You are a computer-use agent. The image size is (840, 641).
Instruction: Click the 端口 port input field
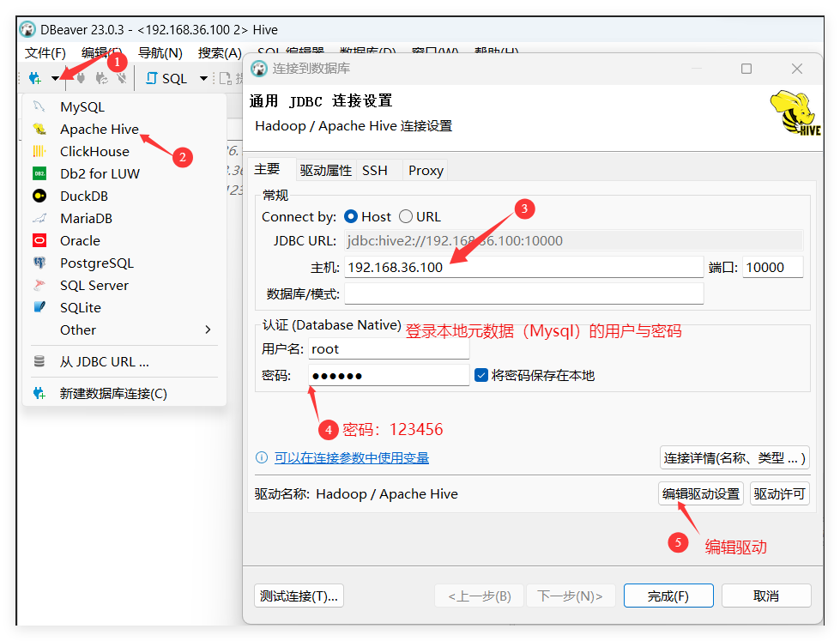pyautogui.click(x=772, y=267)
